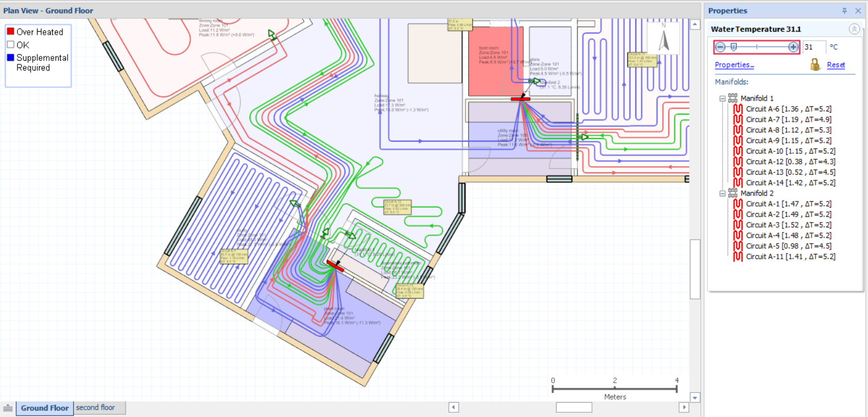
Task: Click the plus icon on temperature slider
Action: (x=793, y=47)
